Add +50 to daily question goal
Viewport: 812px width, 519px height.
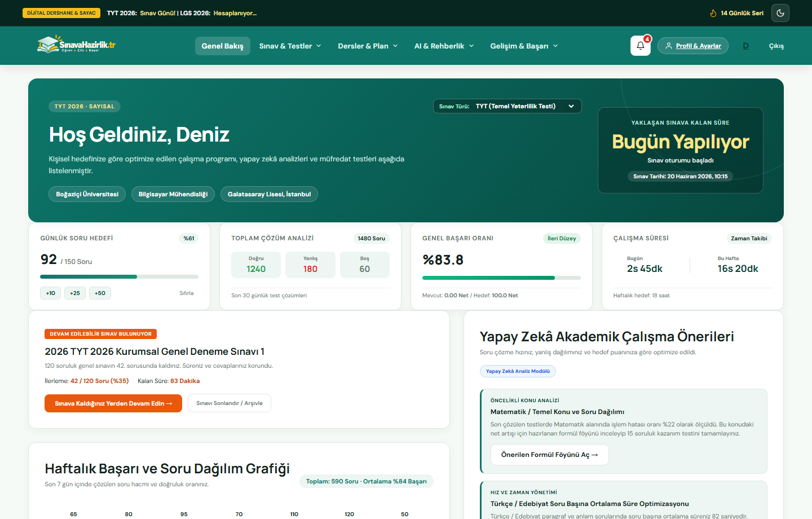tap(100, 293)
